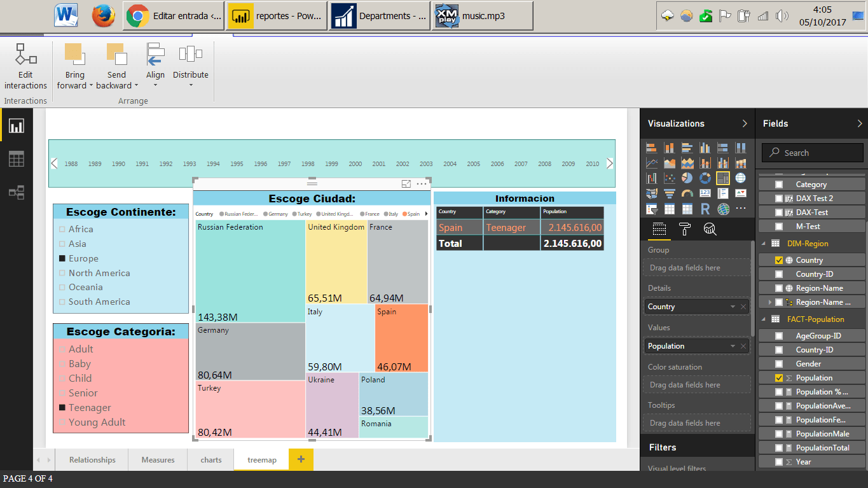Image resolution: width=868 pixels, height=488 pixels.
Task: Select the waterfall chart visualization
Action: (x=652, y=178)
